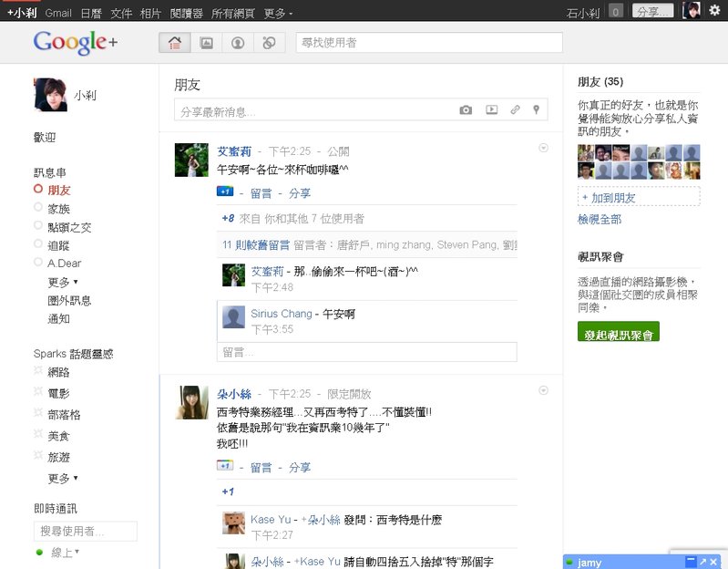The image size is (728, 569).
Task: Open 檢視全部 link
Action: pos(600,219)
